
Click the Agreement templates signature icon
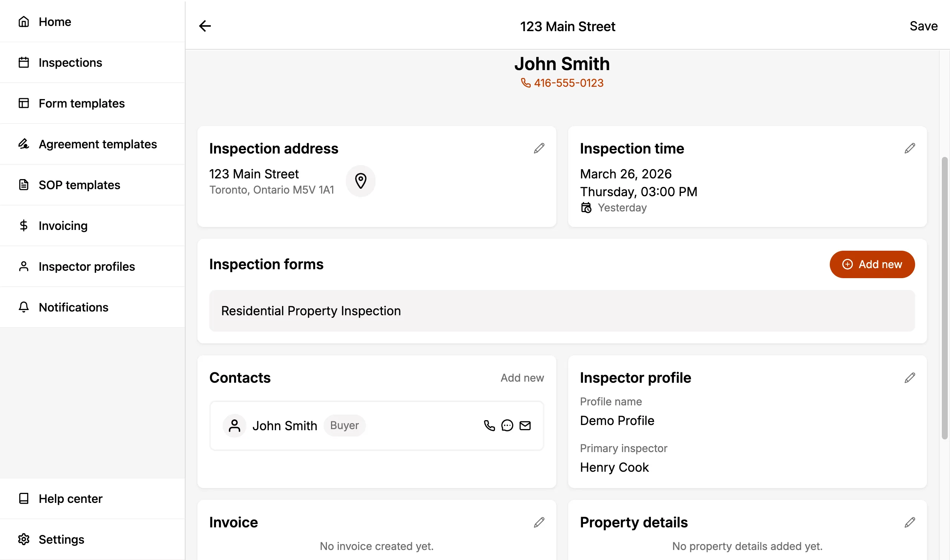[x=23, y=144]
